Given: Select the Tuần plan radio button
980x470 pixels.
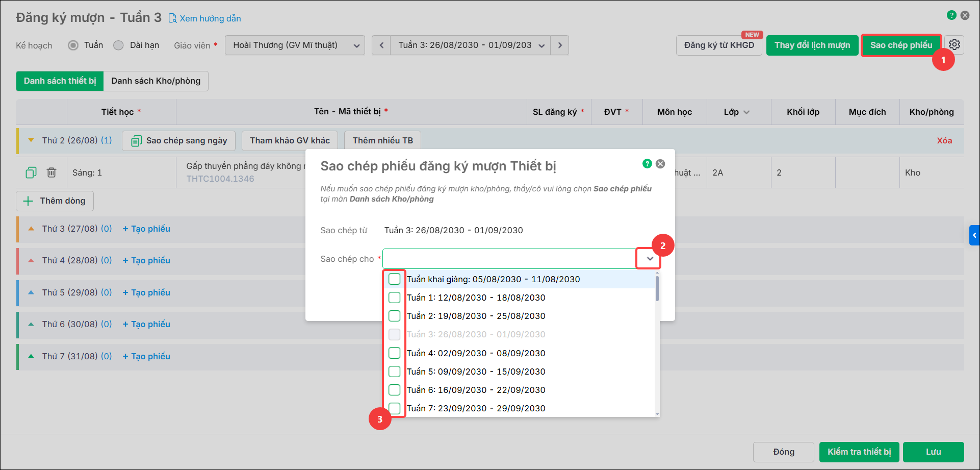Looking at the screenshot, I should pos(73,45).
